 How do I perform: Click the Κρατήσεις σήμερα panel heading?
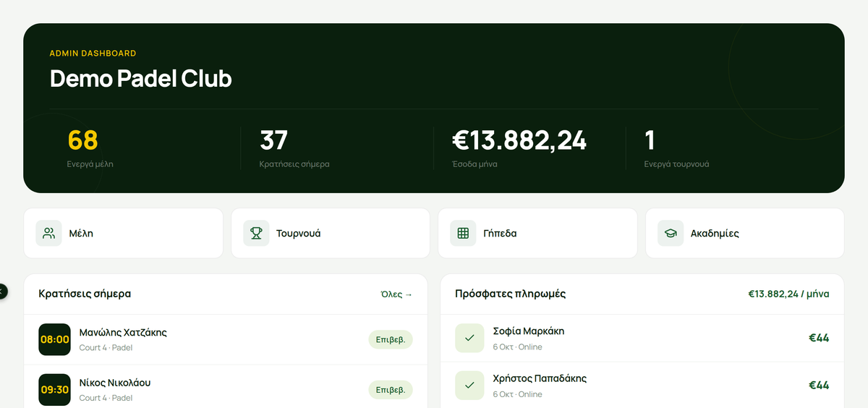85,294
